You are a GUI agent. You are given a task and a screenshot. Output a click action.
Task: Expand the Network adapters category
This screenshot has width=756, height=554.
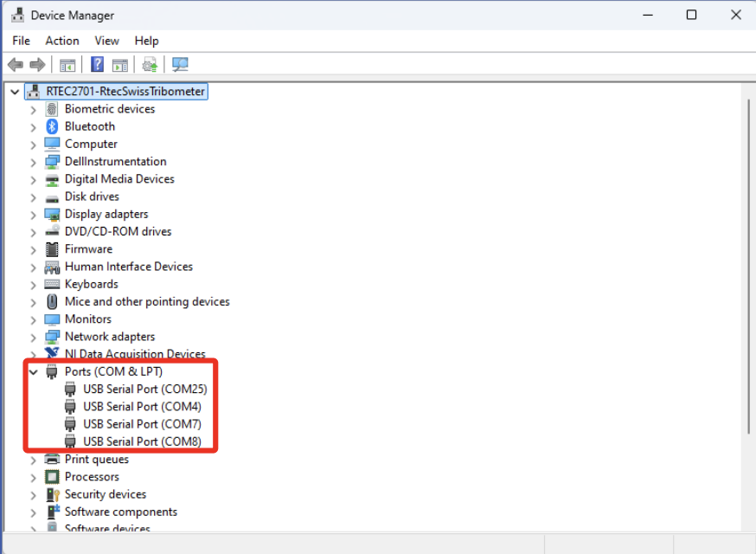tap(33, 338)
